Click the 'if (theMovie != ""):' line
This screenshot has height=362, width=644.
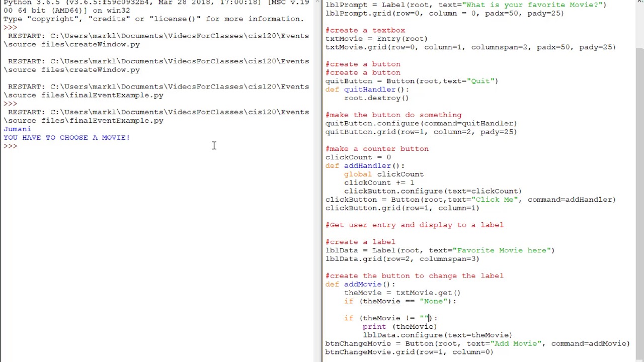[x=391, y=318]
